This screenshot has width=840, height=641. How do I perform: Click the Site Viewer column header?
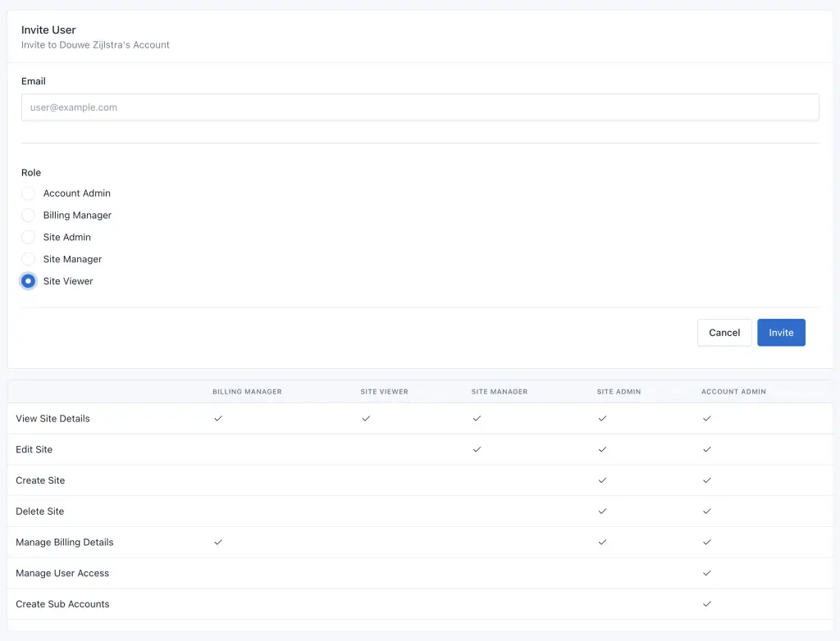pos(384,392)
